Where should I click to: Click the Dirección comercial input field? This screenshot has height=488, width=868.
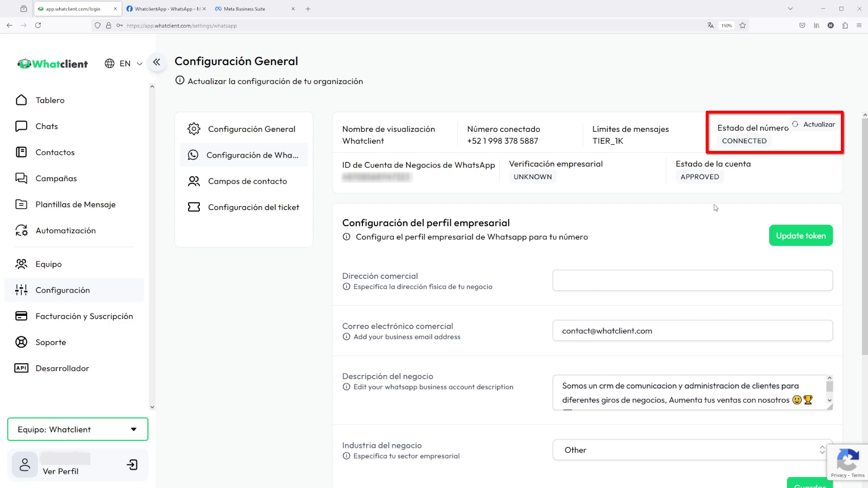(x=693, y=281)
